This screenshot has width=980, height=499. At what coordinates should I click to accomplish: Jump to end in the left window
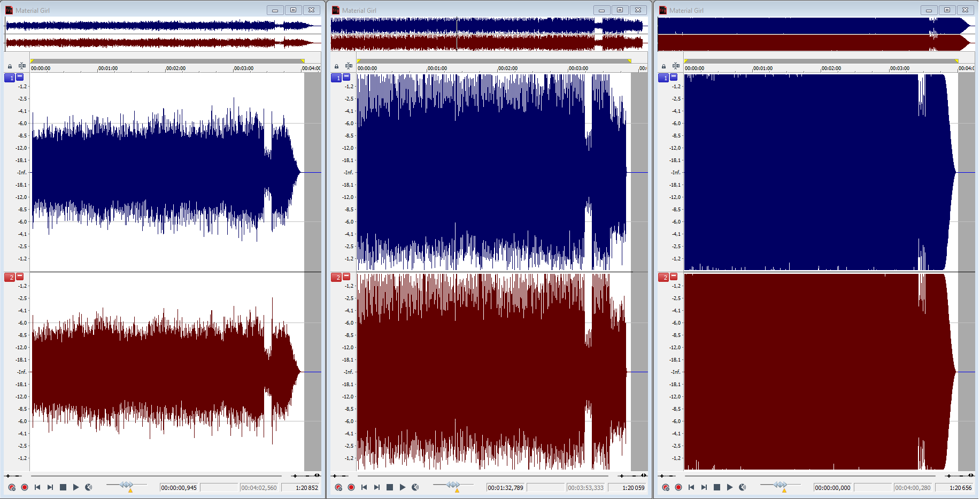pyautogui.click(x=50, y=487)
